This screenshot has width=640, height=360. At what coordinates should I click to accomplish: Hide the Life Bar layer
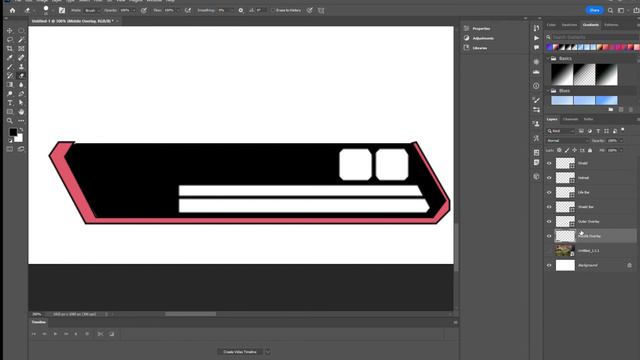(549, 192)
